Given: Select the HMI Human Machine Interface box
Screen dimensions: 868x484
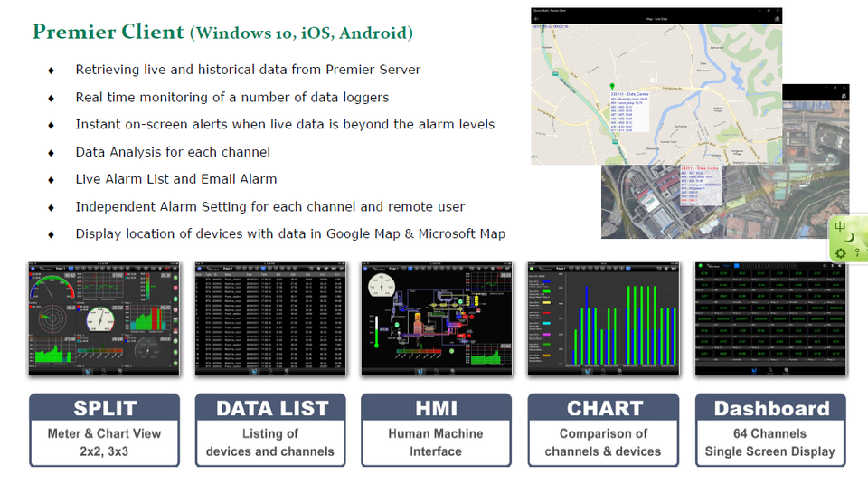Looking at the screenshot, I should pos(436,431).
